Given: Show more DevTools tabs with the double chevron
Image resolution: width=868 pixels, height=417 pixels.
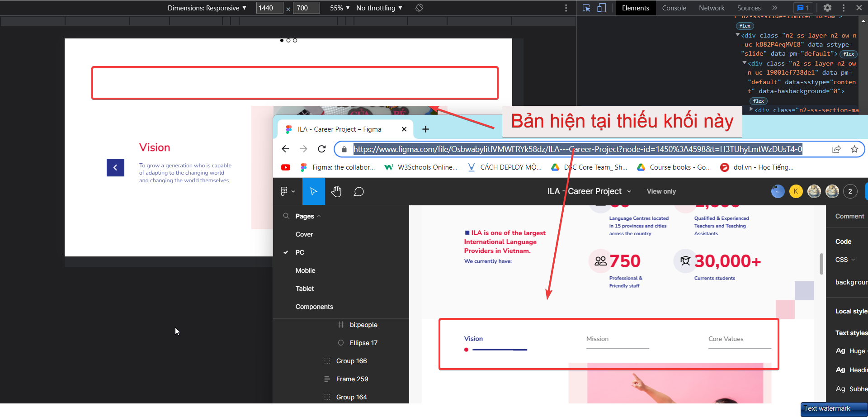Looking at the screenshot, I should point(774,8).
